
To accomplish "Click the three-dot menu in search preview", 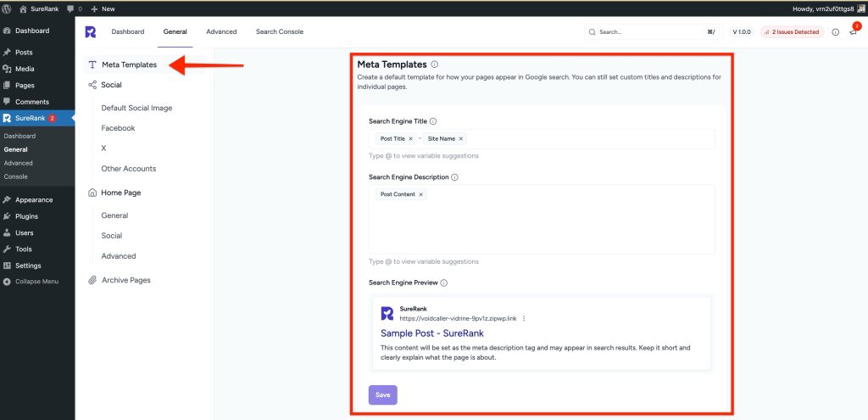I will 524,318.
